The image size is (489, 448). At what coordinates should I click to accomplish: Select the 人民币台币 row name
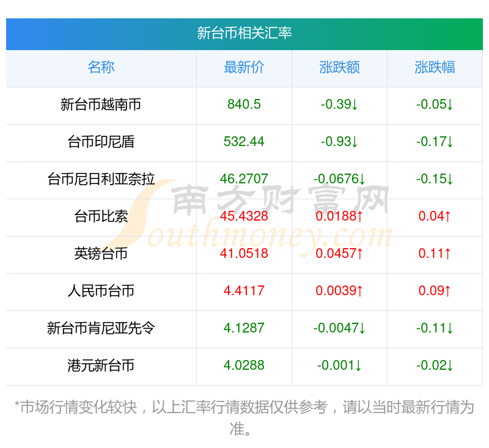101,291
